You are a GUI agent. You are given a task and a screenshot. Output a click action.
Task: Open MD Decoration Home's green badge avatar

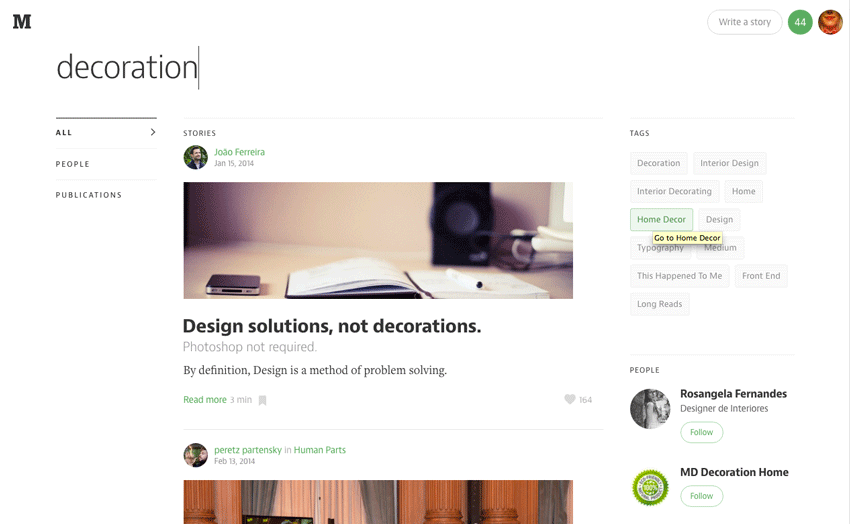[x=650, y=488]
